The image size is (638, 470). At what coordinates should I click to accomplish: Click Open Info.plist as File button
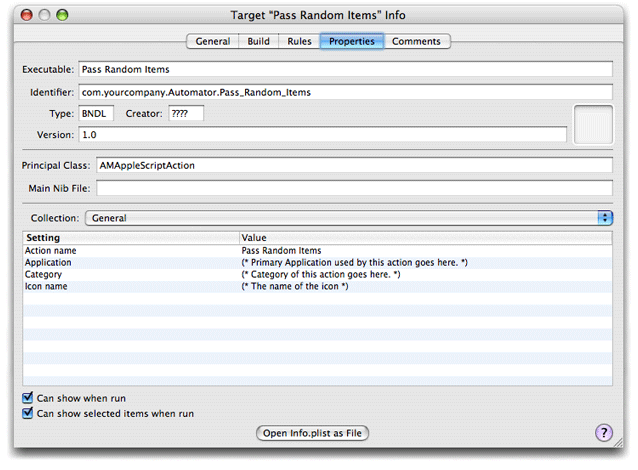313,433
